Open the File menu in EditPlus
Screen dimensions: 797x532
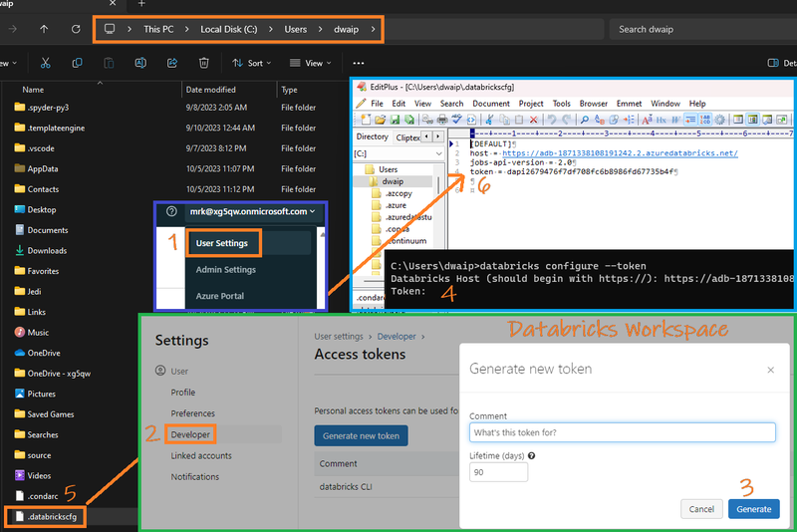(377, 104)
